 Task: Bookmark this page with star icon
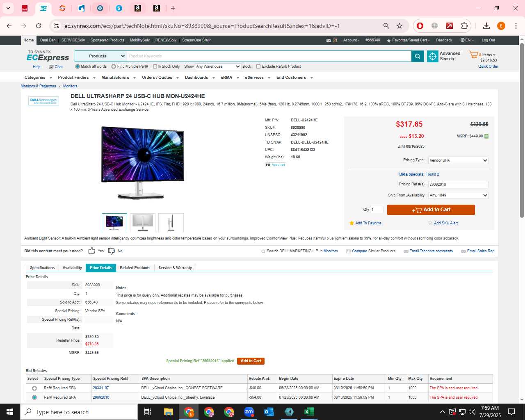click(399, 26)
